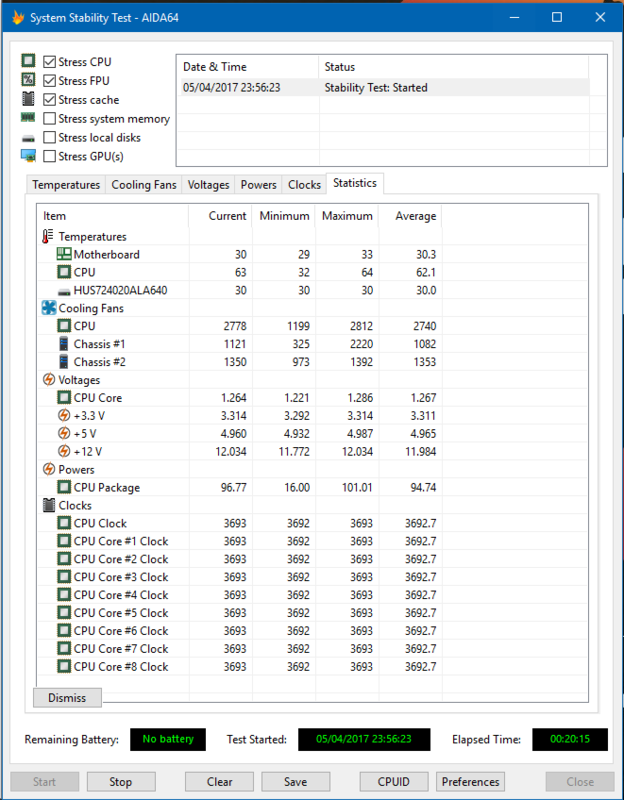Click the Average column header
This screenshot has height=800, width=624.
click(x=415, y=216)
